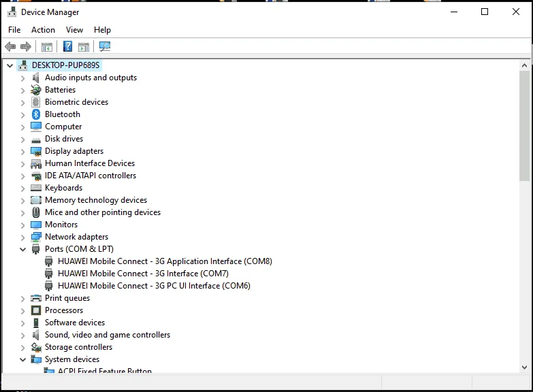Viewport: 533px width, 392px height.
Task: Expand the Sound, video and game controllers node
Action: point(22,336)
